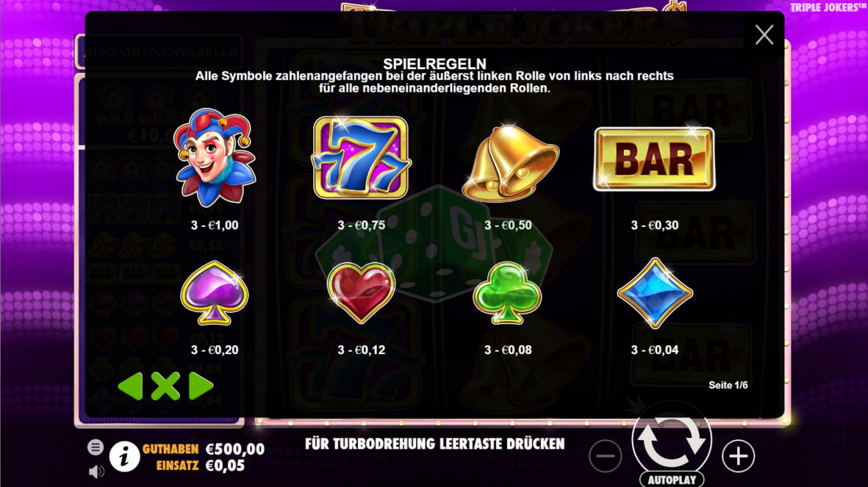This screenshot has width=868, height=487.
Task: Click the Einsatz bet amount €0,05
Action: click(225, 465)
